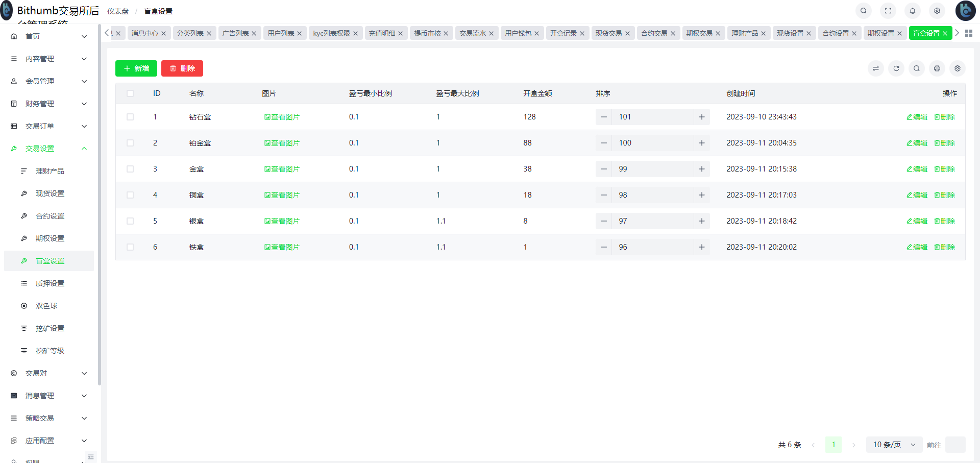Click the 前往 page number input field
The width and height of the screenshot is (980, 463).
pyautogui.click(x=955, y=445)
